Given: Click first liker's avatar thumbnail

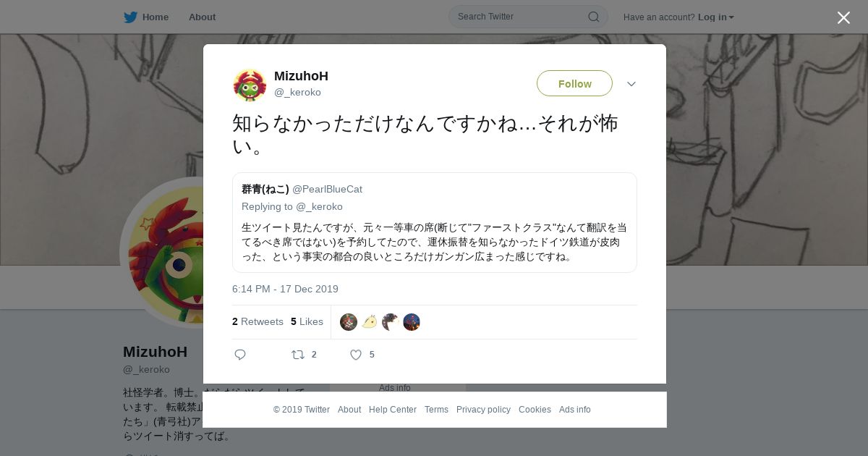Looking at the screenshot, I should (349, 322).
